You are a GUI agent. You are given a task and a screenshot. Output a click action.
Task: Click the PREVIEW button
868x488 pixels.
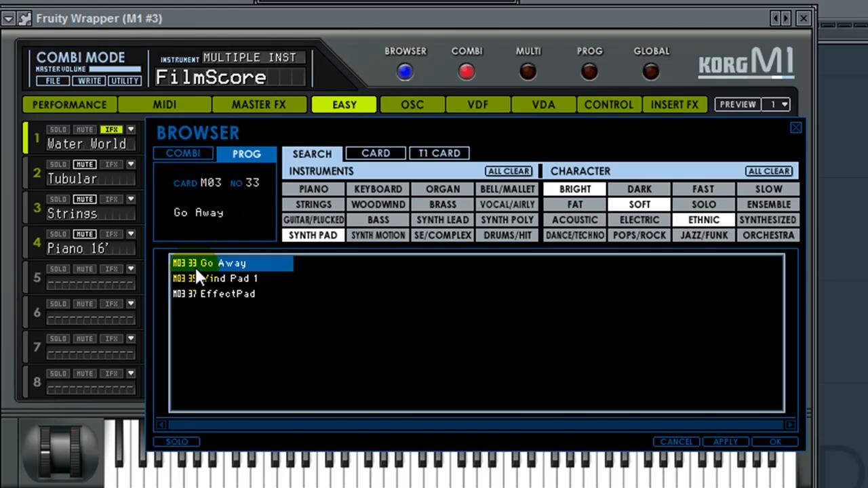pyautogui.click(x=738, y=104)
